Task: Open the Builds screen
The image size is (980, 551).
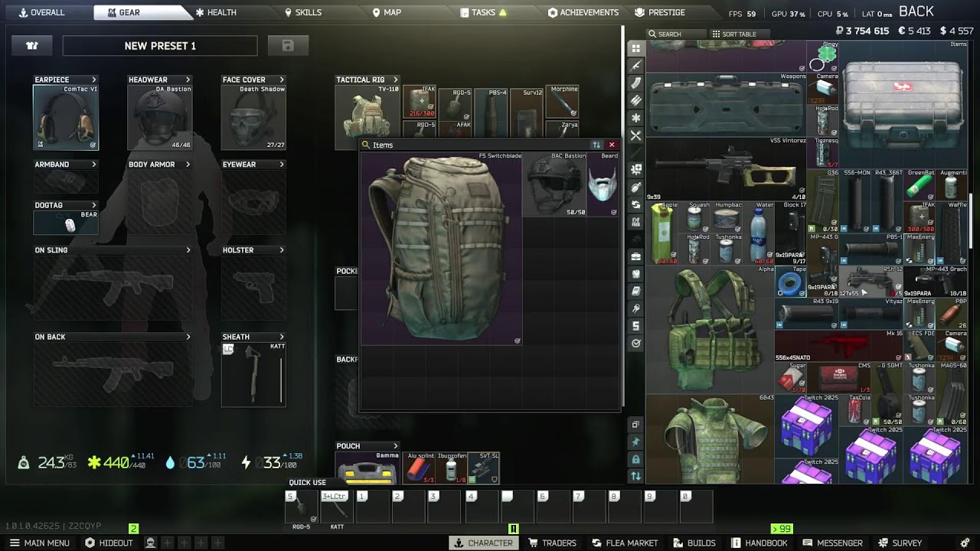Action: (x=694, y=543)
